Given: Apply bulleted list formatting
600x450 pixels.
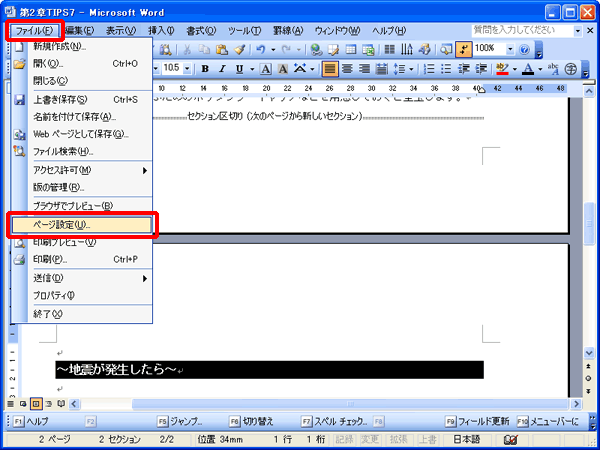Looking at the screenshot, I should click(x=446, y=69).
